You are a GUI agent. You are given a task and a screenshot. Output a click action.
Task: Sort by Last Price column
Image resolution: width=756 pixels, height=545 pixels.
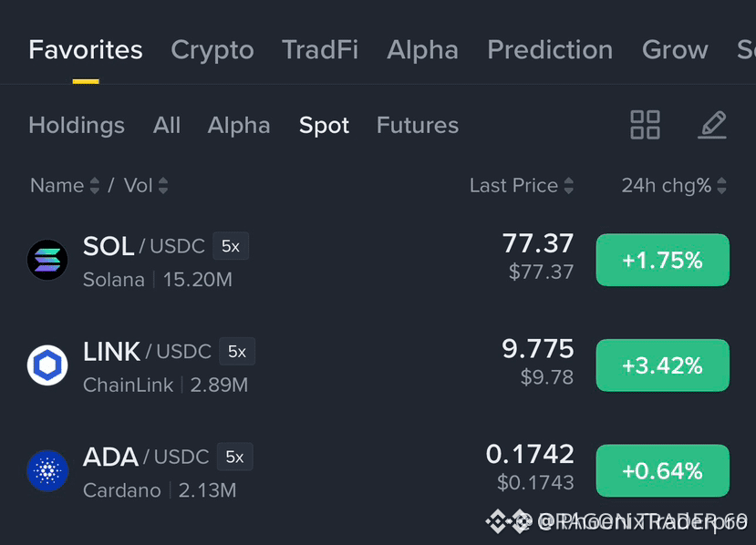pyautogui.click(x=522, y=186)
